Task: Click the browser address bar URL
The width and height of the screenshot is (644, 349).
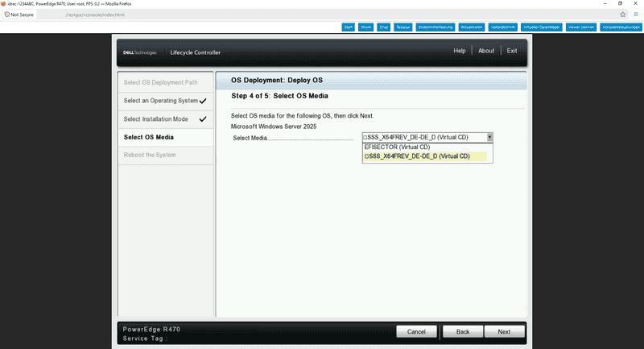Action: click(95, 15)
